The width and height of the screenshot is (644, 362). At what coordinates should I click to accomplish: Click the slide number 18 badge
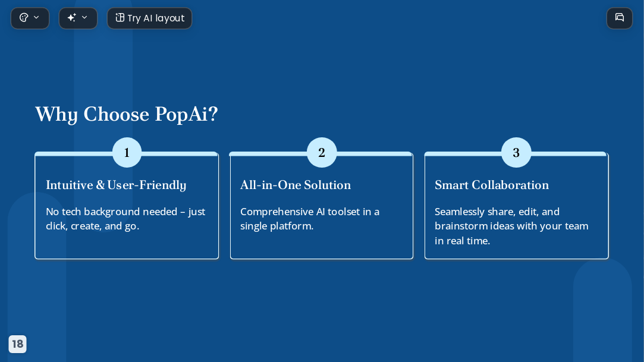coord(18,344)
